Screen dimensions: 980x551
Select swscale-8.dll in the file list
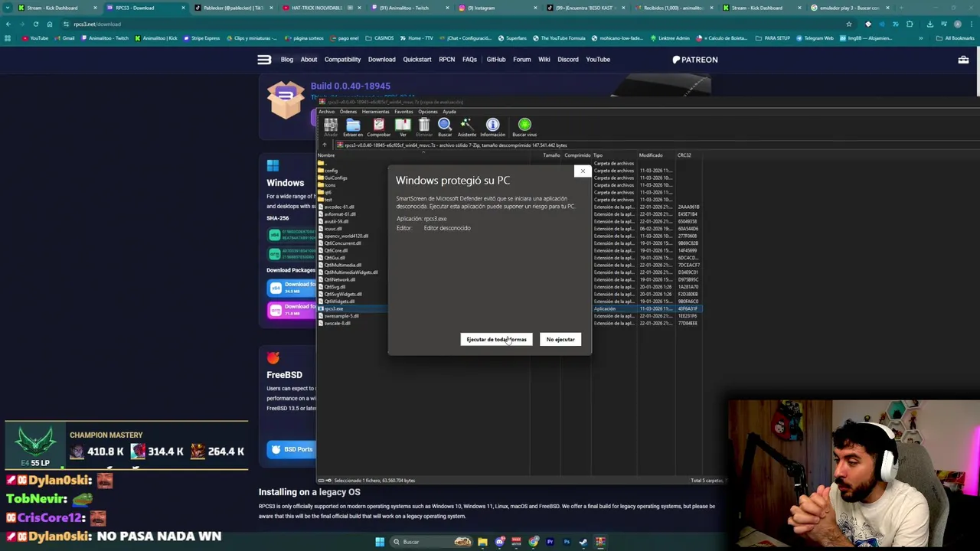(x=337, y=323)
